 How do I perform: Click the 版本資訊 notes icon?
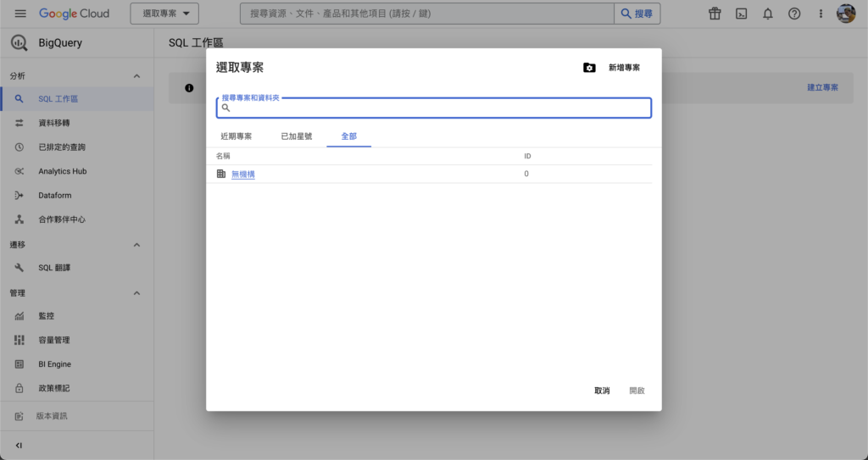tap(19, 416)
